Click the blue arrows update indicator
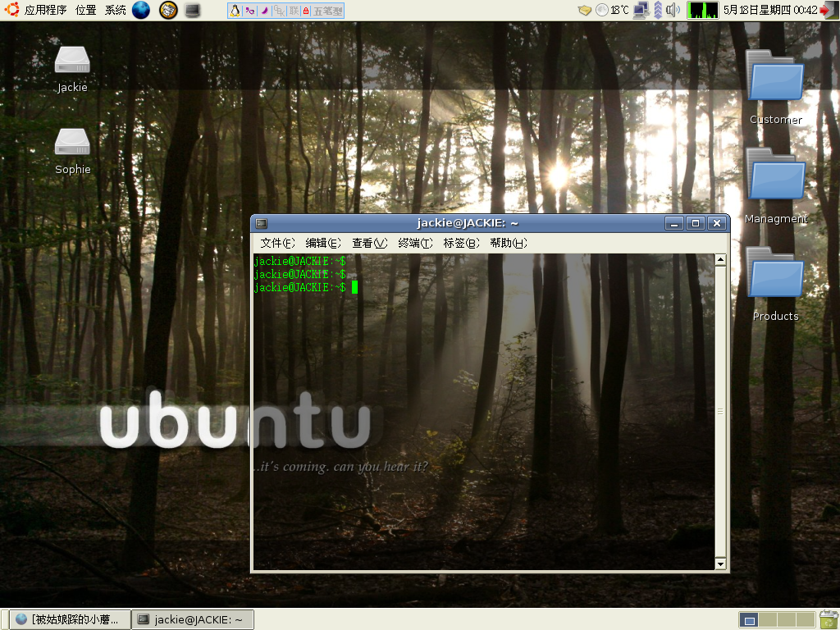The height and width of the screenshot is (630, 840). point(658,10)
